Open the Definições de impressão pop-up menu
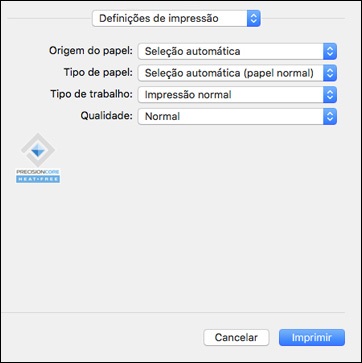Screen dimensions: 362x363 (x=176, y=18)
